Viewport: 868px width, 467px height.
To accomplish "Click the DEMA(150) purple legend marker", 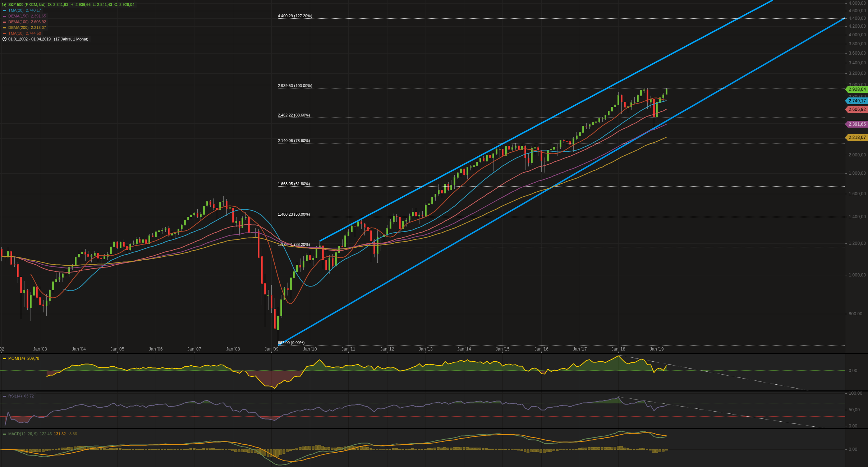I will pyautogui.click(x=5, y=16).
